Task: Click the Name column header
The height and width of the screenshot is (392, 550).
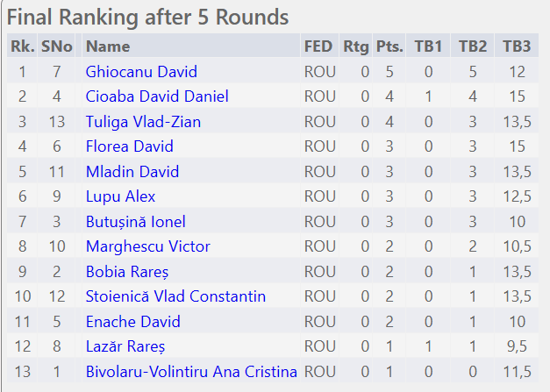Action: tap(108, 46)
